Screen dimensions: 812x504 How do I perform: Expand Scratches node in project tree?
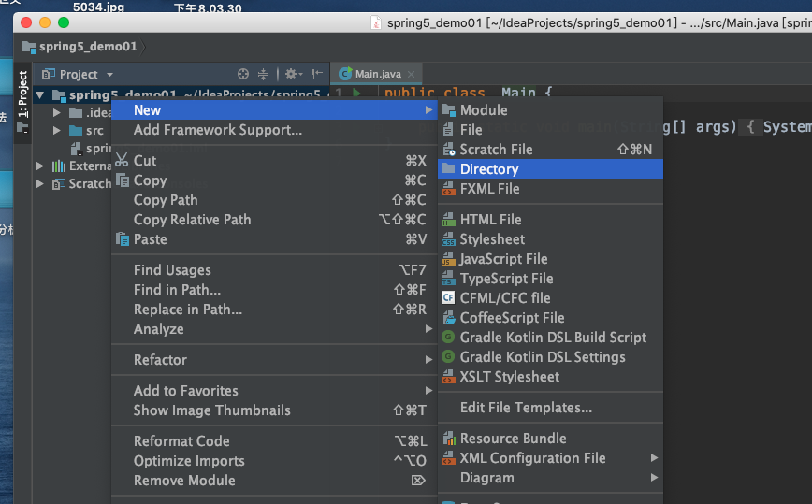[40, 183]
